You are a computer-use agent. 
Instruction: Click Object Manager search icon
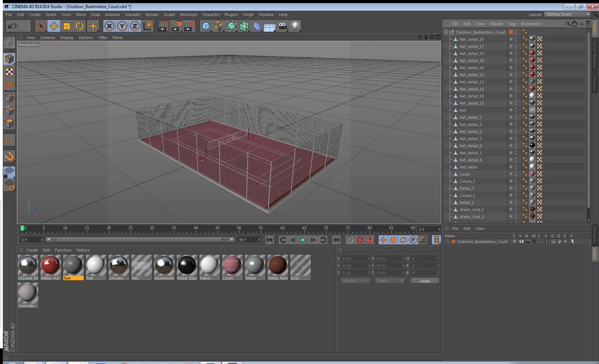(568, 24)
